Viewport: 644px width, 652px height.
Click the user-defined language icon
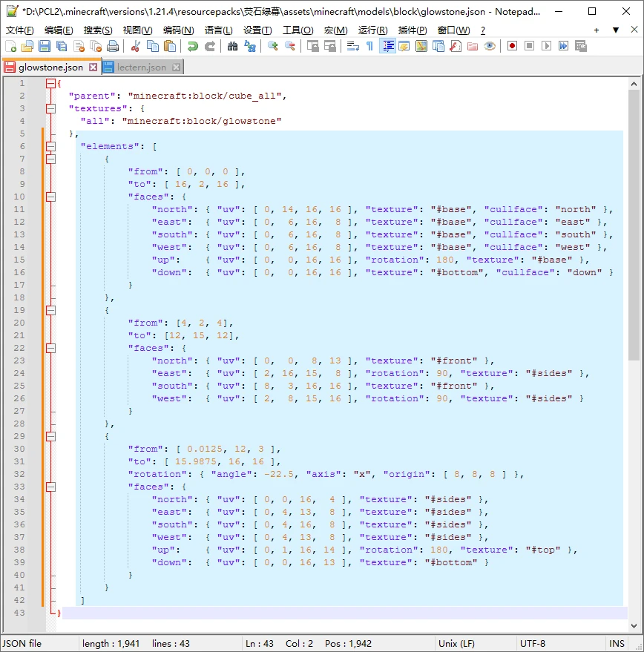tap(404, 46)
